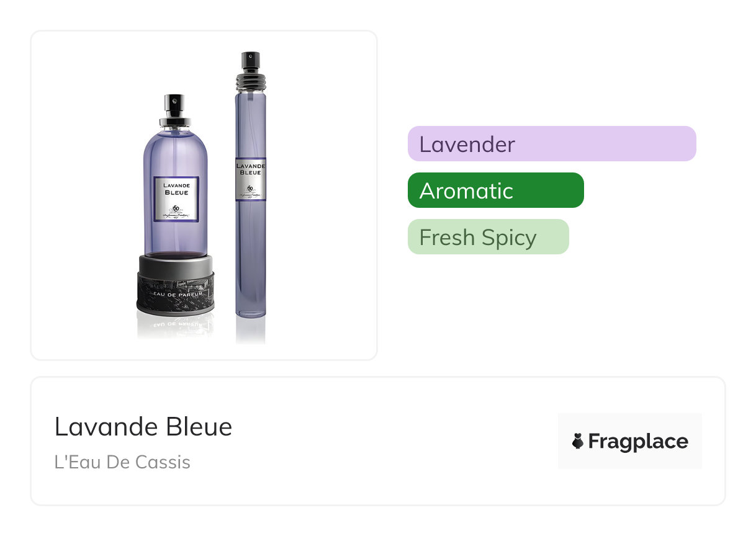The height and width of the screenshot is (536, 756).
Task: Click the label on the large bottle
Action: 176,199
